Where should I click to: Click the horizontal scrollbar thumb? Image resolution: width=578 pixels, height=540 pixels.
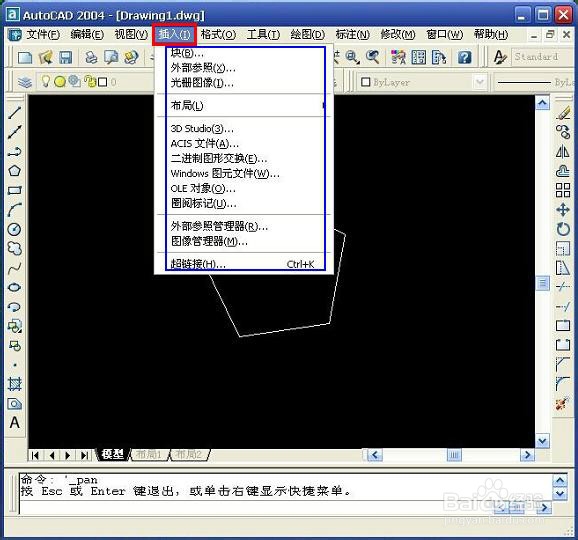454,455
